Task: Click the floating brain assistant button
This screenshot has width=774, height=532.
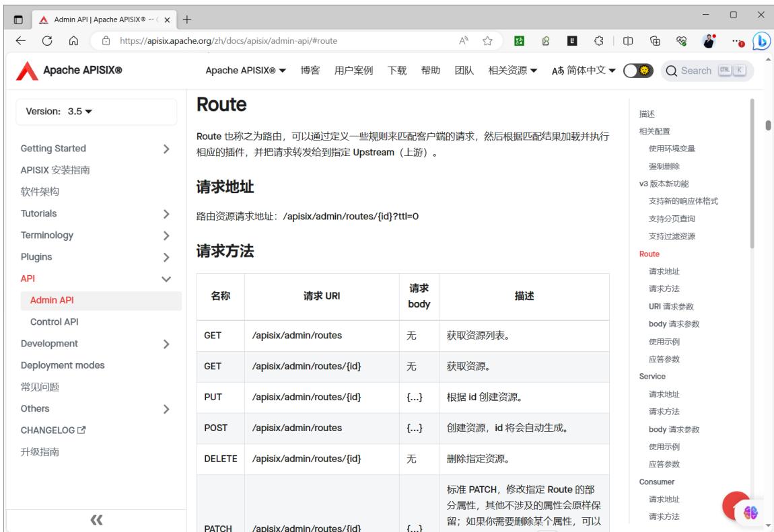Action: coord(750,512)
